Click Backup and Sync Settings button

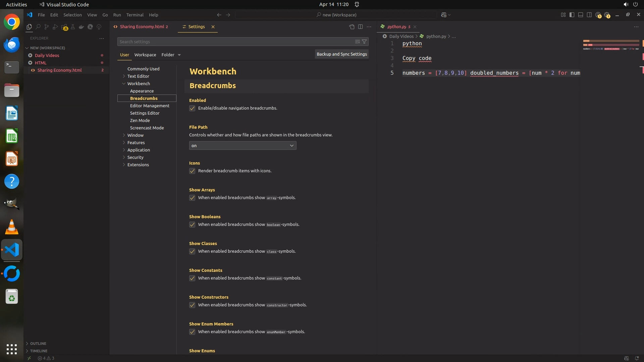[x=341, y=54]
